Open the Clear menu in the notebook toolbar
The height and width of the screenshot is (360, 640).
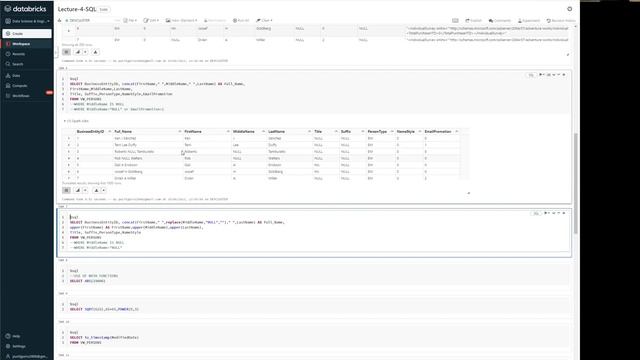(264, 20)
